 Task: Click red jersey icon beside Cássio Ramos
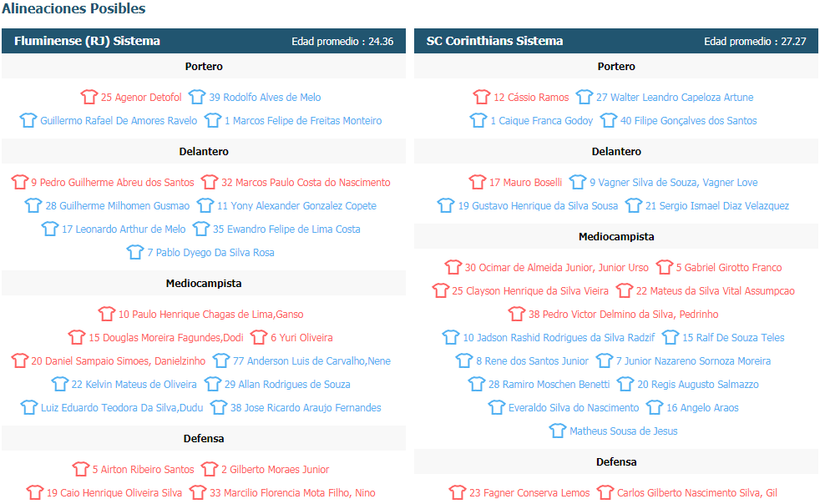point(482,98)
